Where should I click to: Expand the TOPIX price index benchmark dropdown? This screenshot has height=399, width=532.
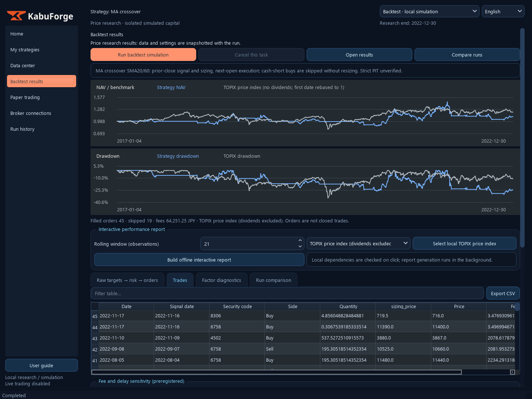[x=358, y=243]
